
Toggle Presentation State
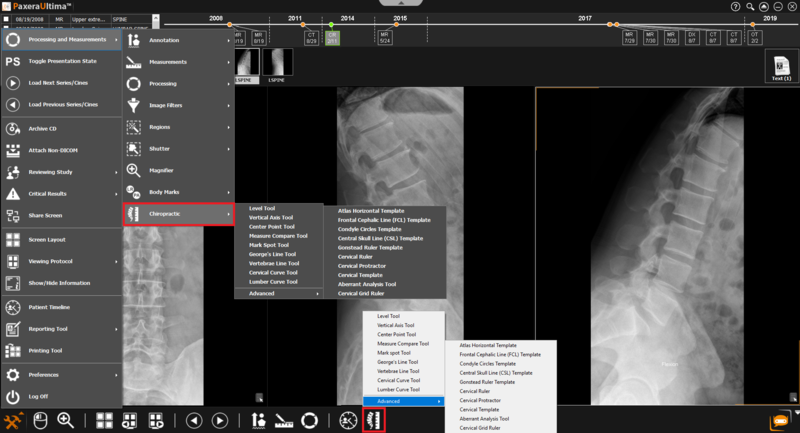click(x=60, y=62)
